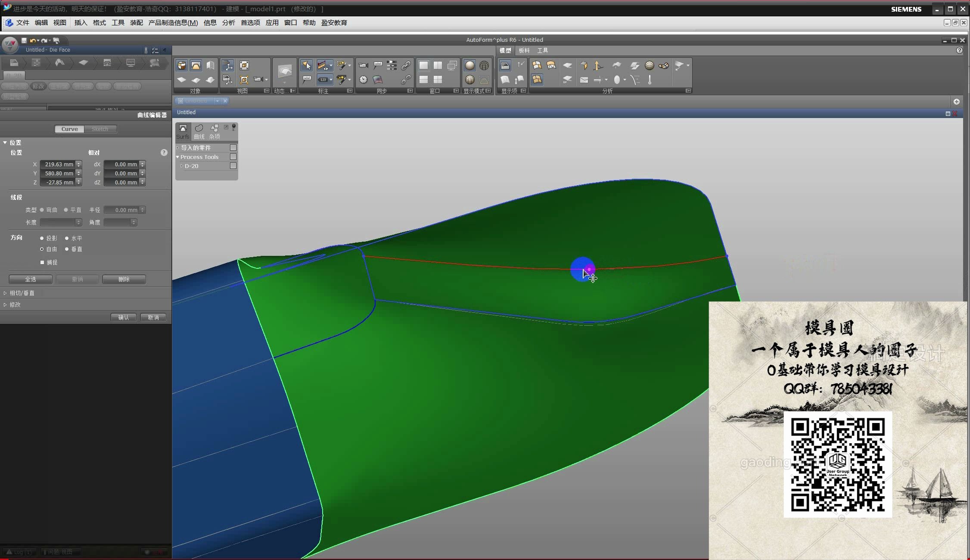Select the 自由 direction radio button
This screenshot has height=560, width=970.
point(42,249)
